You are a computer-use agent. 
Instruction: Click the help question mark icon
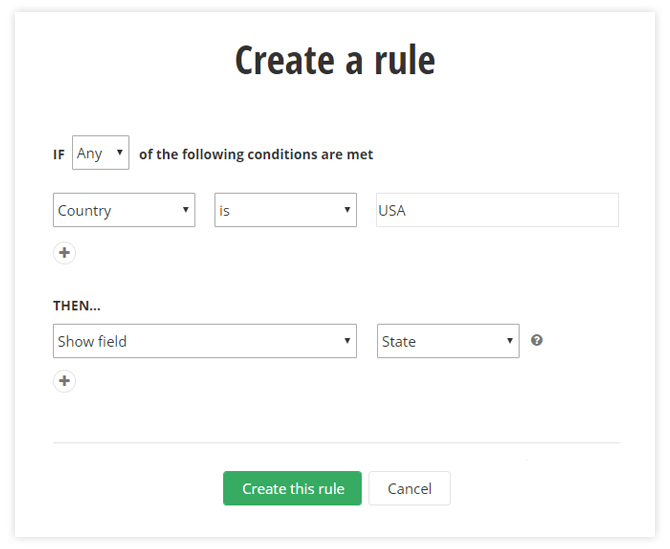click(x=537, y=341)
